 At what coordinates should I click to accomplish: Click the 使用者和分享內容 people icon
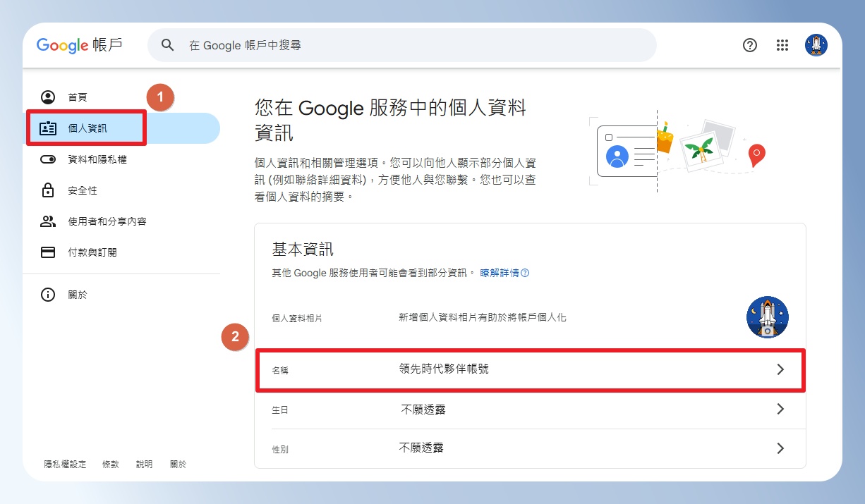(x=48, y=221)
